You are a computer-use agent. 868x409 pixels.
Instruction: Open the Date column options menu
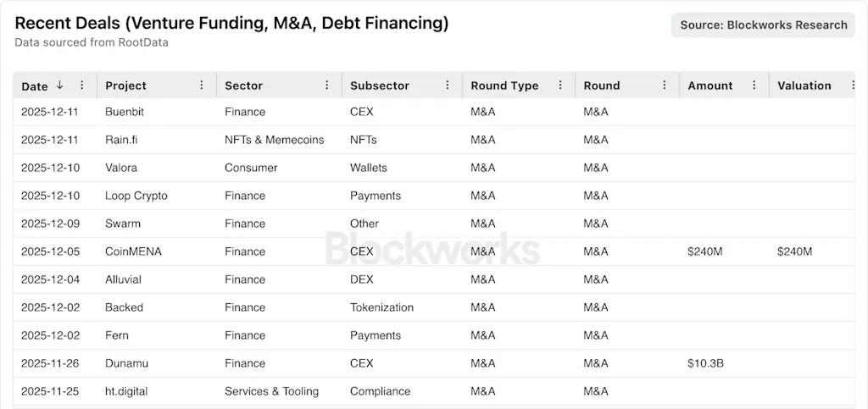click(x=82, y=86)
